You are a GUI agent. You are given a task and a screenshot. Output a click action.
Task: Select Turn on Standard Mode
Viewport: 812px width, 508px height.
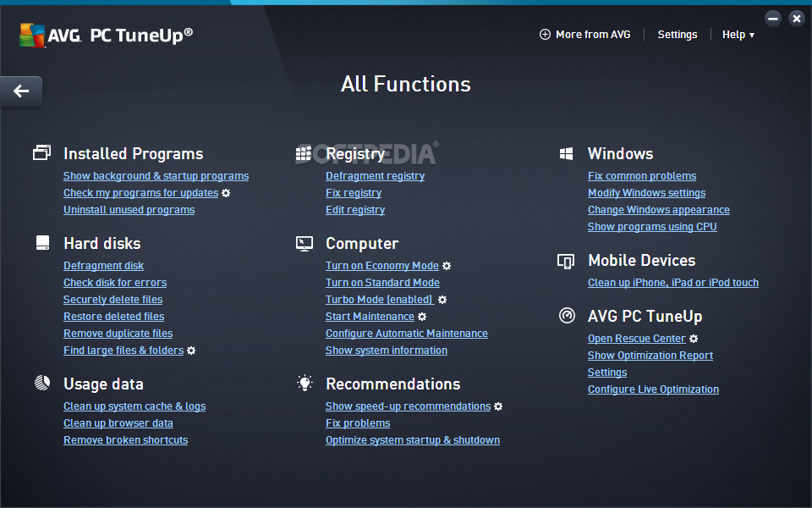(382, 283)
